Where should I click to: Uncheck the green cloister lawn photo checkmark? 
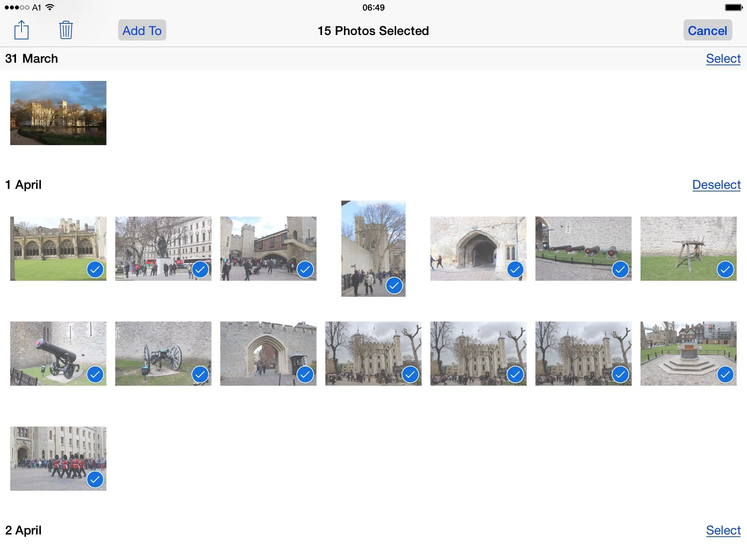tap(95, 269)
